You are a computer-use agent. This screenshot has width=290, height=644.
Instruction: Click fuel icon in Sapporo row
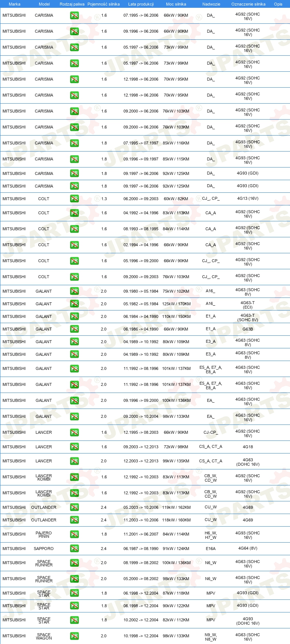point(74,549)
